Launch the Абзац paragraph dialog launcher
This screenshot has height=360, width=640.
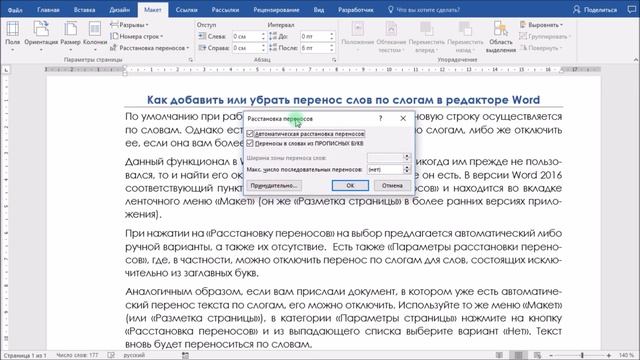click(x=334, y=60)
